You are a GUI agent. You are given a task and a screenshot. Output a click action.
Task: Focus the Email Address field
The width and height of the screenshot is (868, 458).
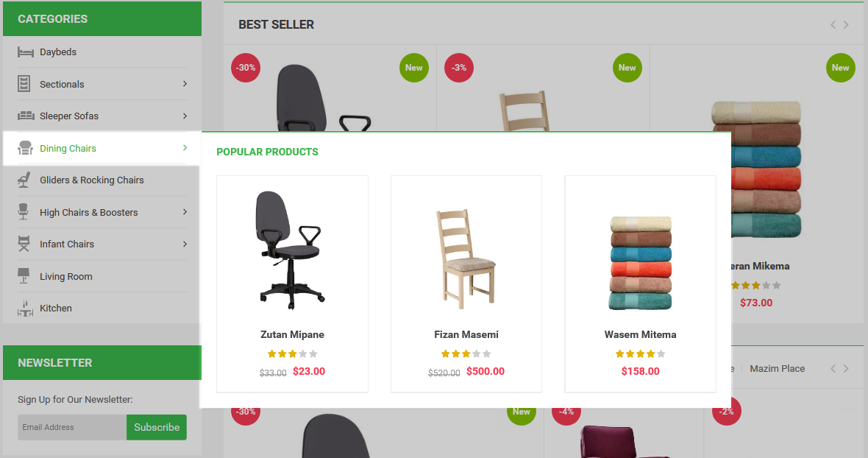click(x=72, y=427)
